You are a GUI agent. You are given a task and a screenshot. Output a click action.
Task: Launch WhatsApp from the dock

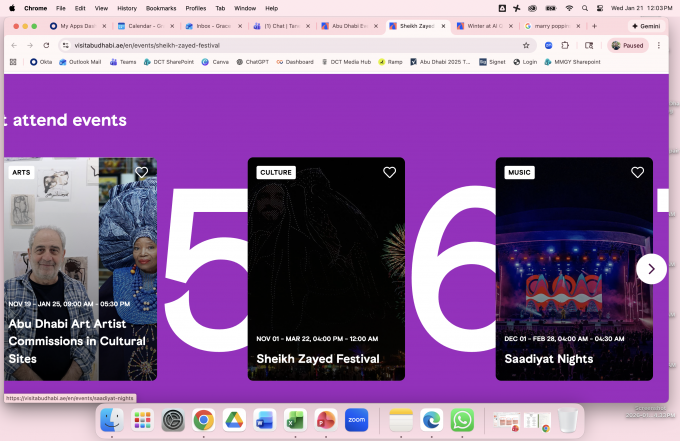pos(461,420)
